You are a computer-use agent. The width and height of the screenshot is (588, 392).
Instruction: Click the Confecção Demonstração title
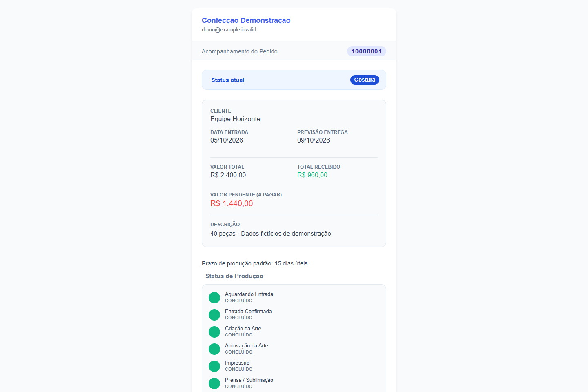click(246, 20)
